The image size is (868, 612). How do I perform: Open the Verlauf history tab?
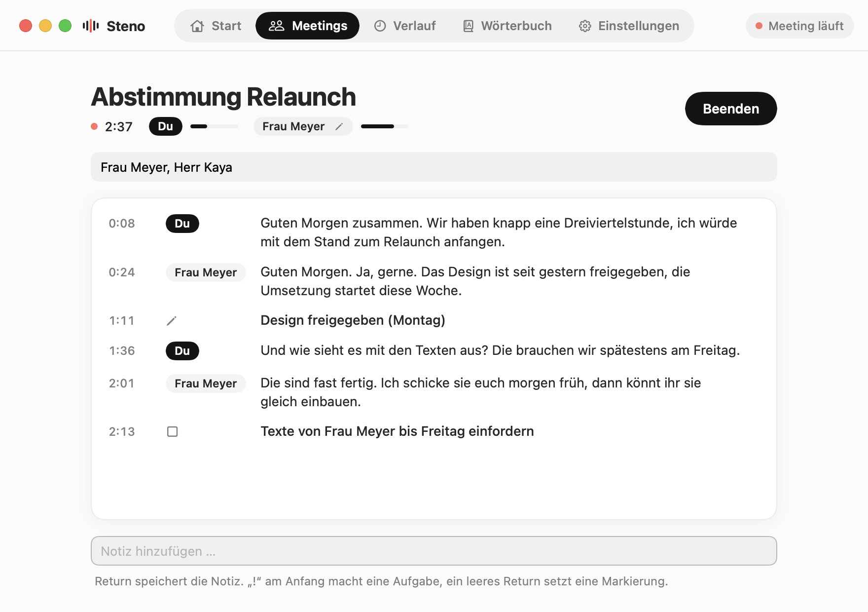[x=404, y=26]
